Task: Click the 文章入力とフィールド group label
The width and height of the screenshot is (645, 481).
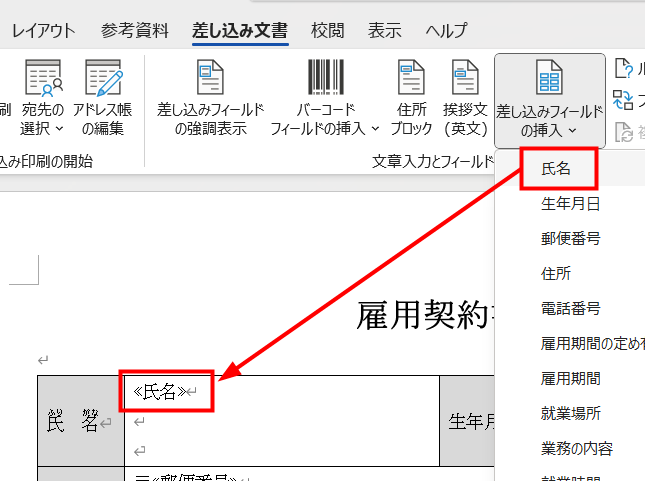Action: tap(433, 162)
